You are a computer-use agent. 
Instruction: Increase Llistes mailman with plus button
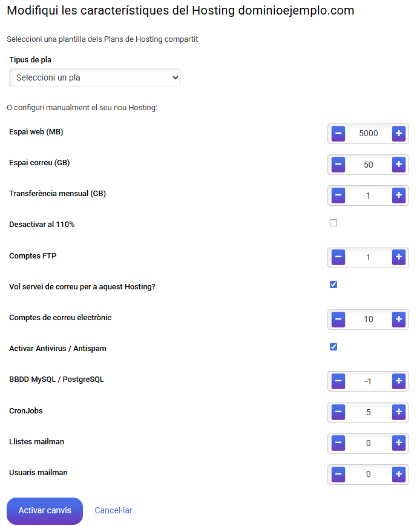click(398, 444)
